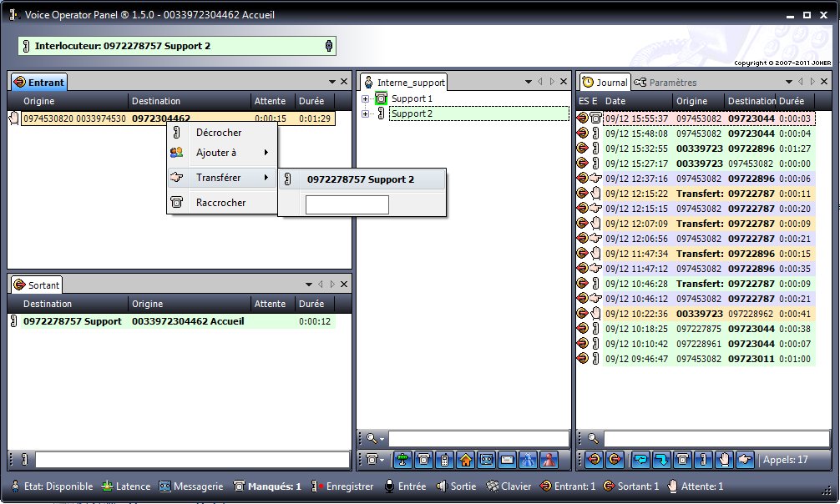Click the voicemail cassette icon in contacts toolbar

point(487,460)
